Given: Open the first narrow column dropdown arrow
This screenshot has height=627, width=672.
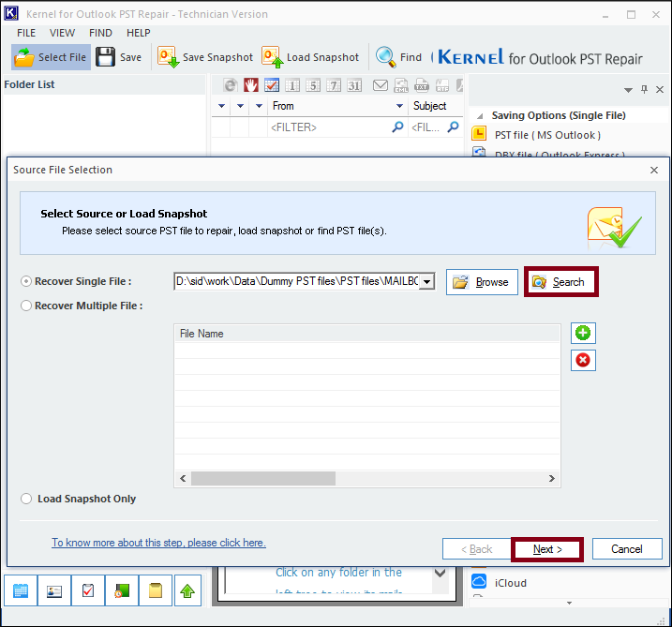Looking at the screenshot, I should coord(221,106).
